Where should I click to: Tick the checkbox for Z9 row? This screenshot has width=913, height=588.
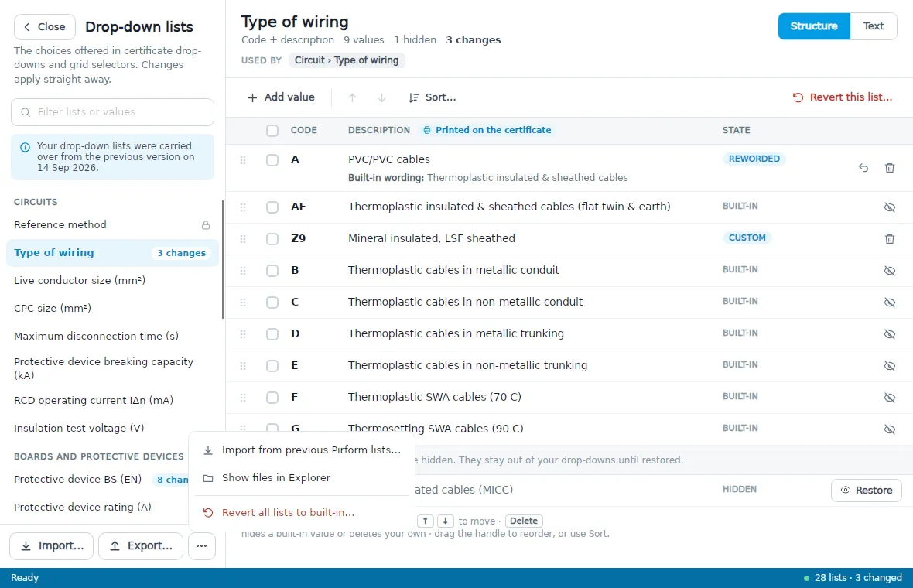coord(272,239)
